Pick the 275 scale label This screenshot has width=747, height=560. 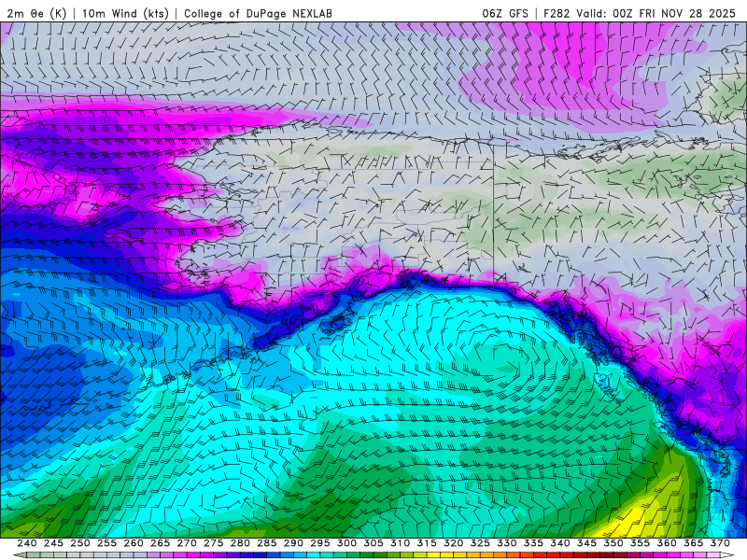click(x=214, y=543)
